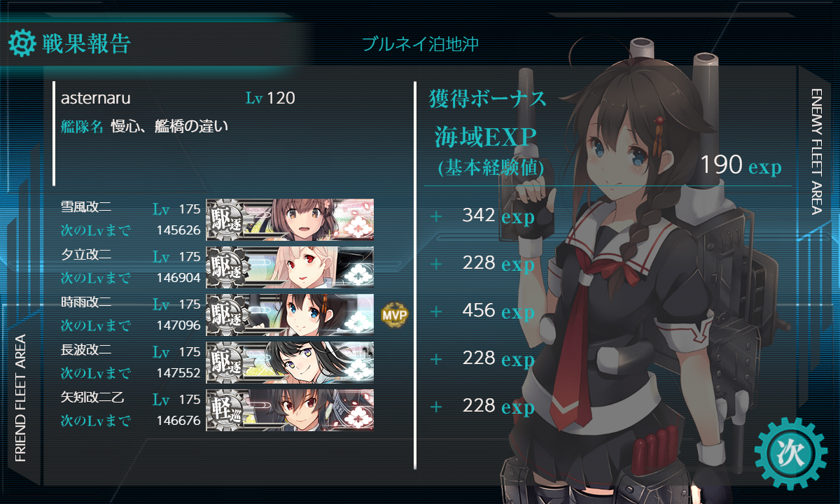
Task: Select the 雪風改二 ship banner
Action: 290,220
